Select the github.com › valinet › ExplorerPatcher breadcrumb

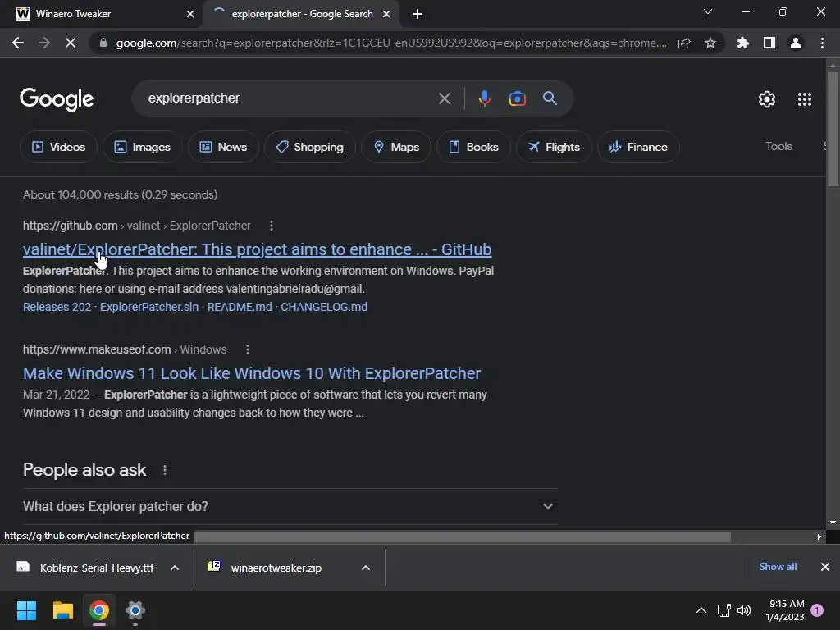pyautogui.click(x=137, y=226)
